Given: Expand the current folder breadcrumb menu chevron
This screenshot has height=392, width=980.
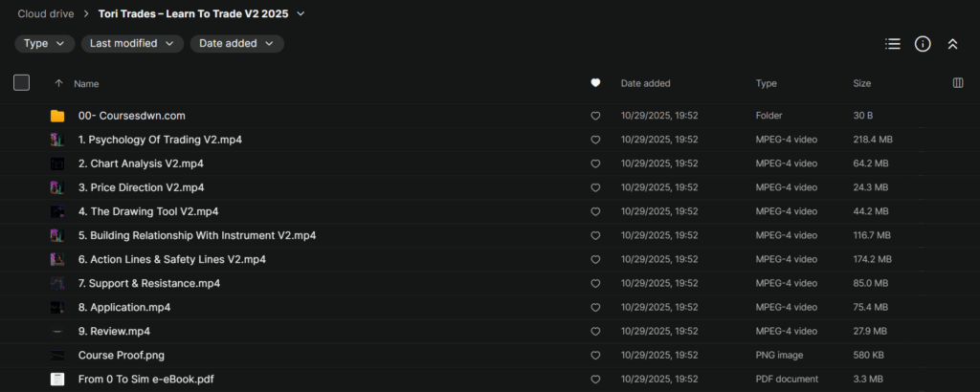Looking at the screenshot, I should (301, 14).
